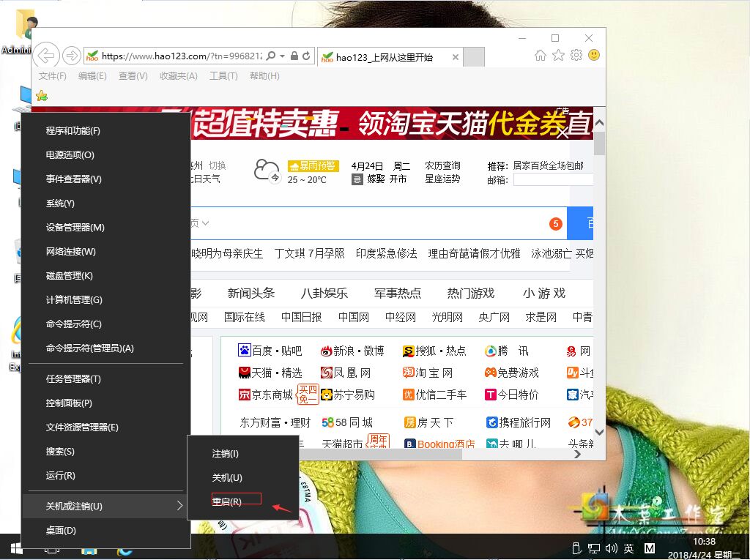Select 重启(R) in the submenu

pos(243,501)
